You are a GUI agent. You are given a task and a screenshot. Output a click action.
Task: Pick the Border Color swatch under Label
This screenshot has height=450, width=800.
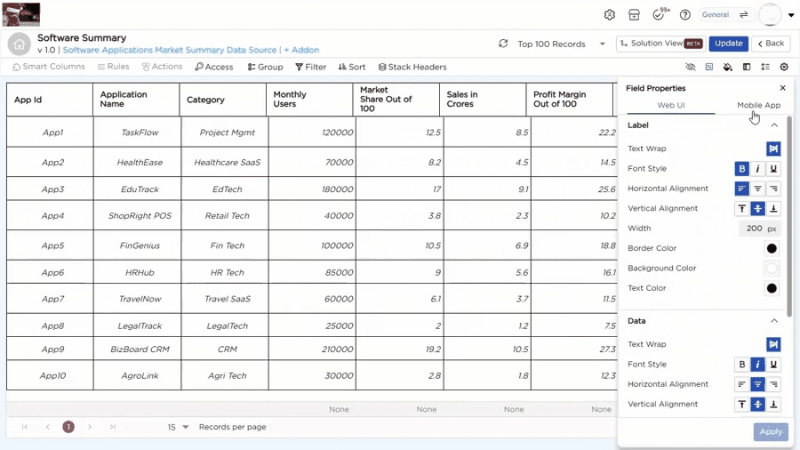772,248
